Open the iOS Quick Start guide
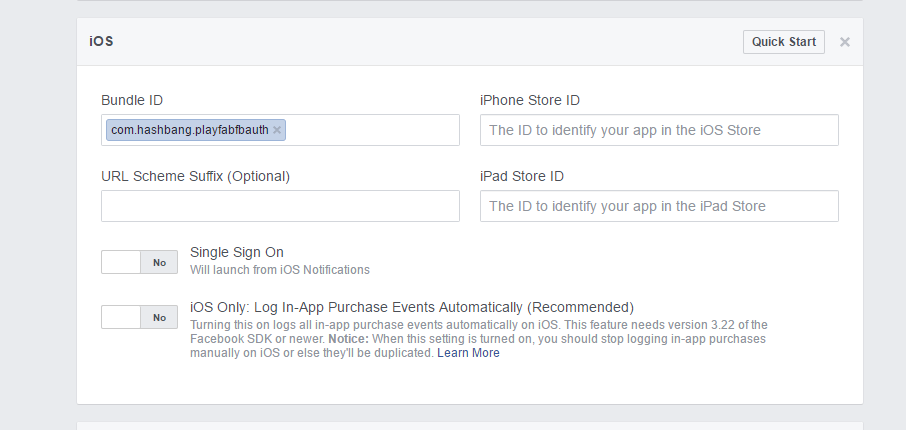The height and width of the screenshot is (430, 906). coord(784,42)
